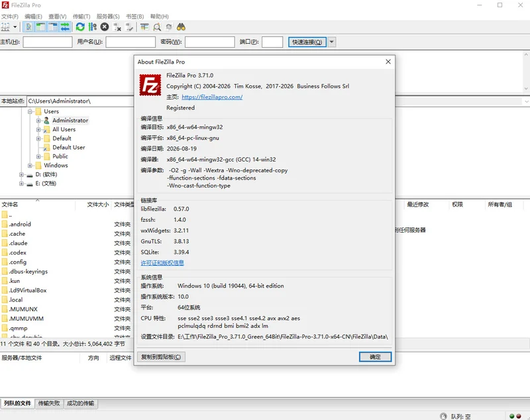The height and width of the screenshot is (420, 530).
Task: Click the 端口(P) port input field
Action: pyautogui.click(x=272, y=42)
